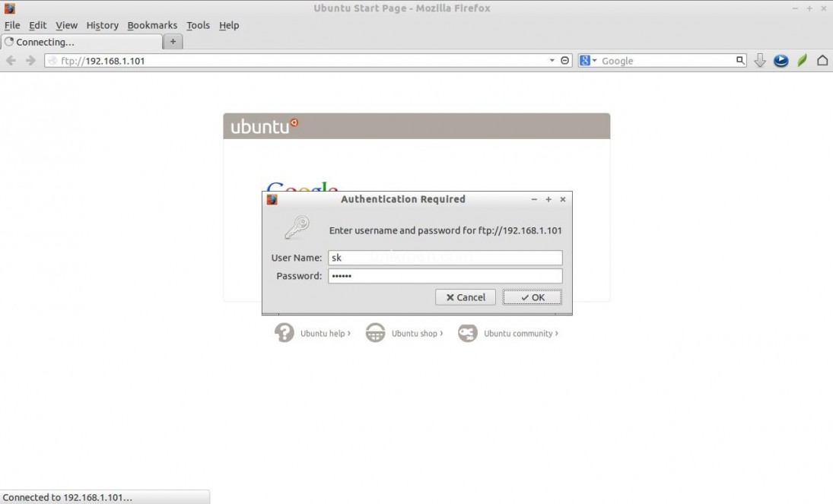
Task: Select the Connecting... tab
Action: pos(82,42)
